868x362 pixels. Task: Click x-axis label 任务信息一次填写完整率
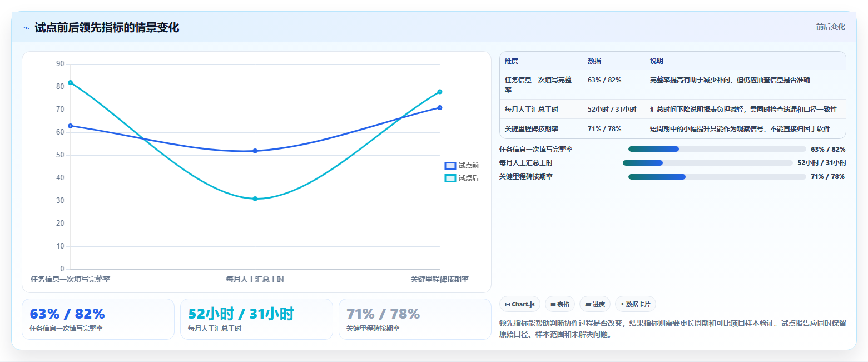(71, 279)
